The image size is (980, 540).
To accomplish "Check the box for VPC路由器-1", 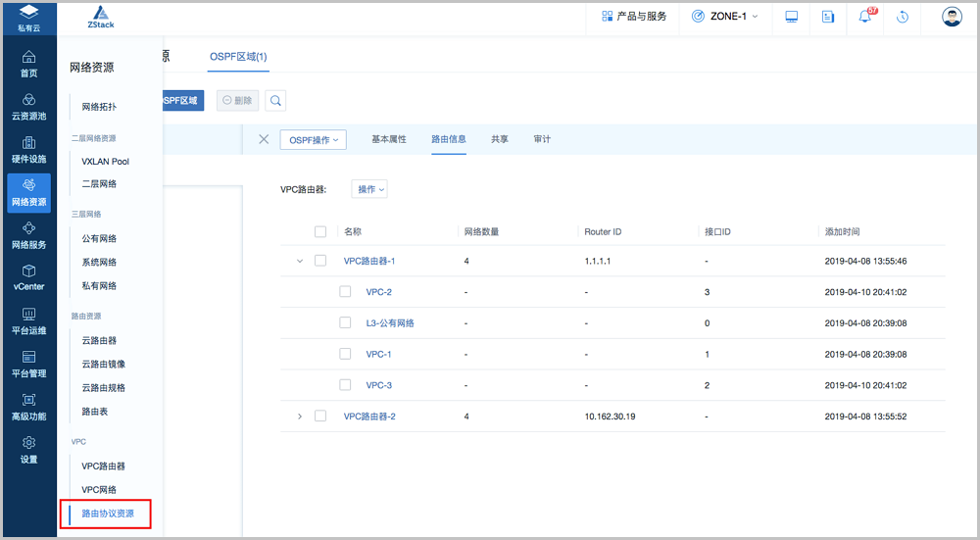I will click(320, 261).
